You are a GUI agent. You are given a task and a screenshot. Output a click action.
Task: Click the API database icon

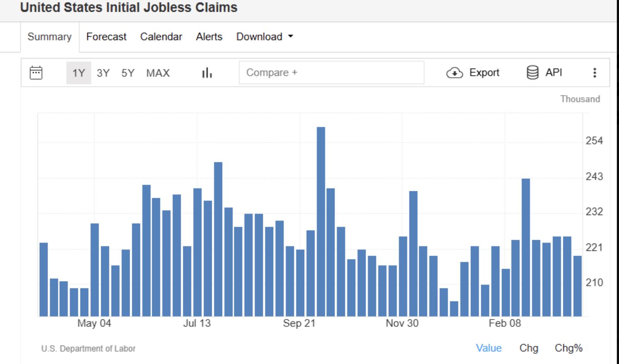coord(533,73)
